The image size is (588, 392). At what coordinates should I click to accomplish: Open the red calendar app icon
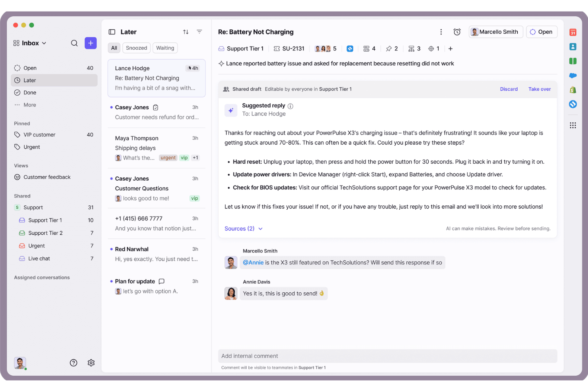(x=573, y=33)
